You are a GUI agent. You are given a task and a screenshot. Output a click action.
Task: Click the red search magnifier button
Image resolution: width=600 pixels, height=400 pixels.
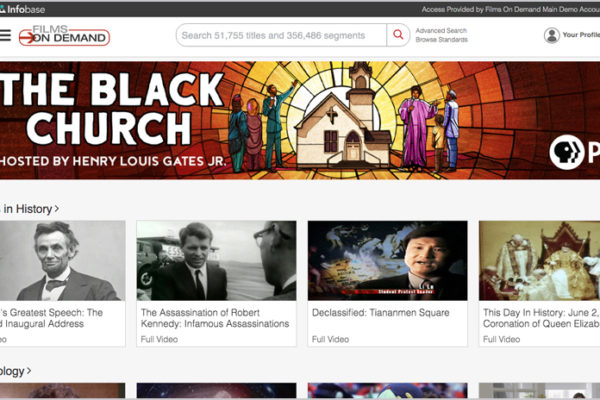click(x=398, y=35)
